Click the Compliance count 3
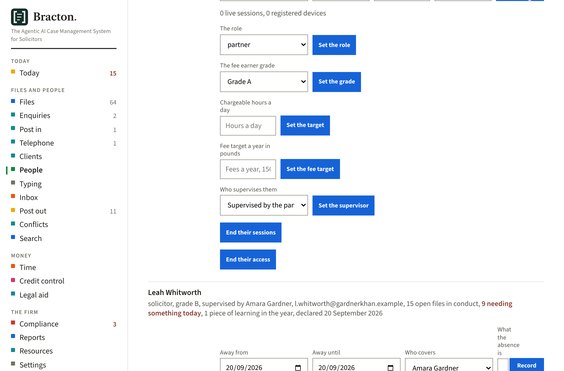 click(114, 324)
